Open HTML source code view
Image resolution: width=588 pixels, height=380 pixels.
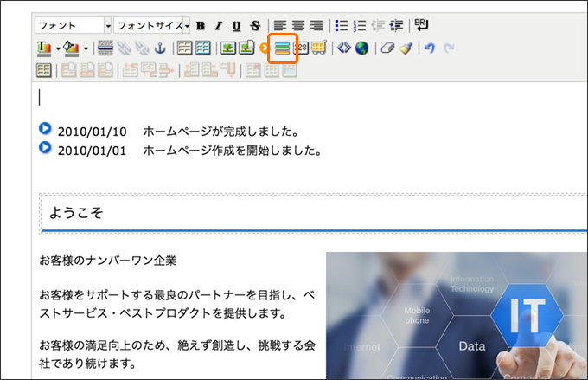(344, 48)
